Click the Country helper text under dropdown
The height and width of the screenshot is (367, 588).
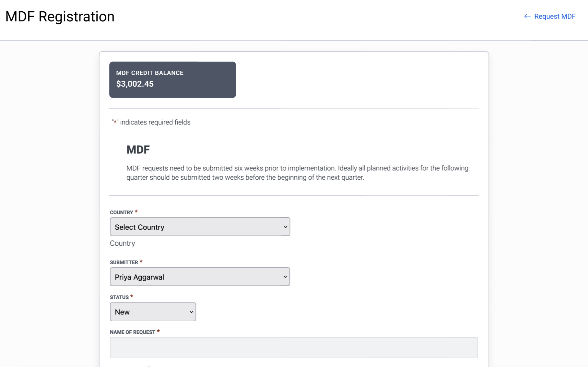(x=123, y=243)
